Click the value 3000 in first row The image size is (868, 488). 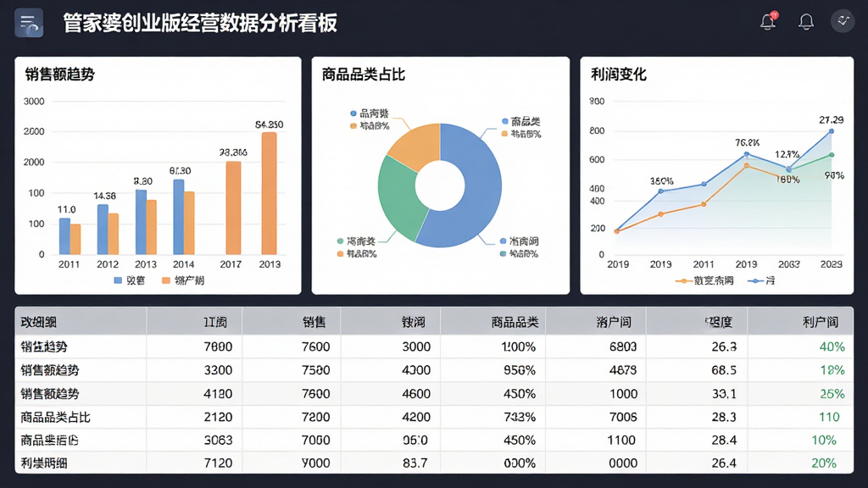pos(416,347)
